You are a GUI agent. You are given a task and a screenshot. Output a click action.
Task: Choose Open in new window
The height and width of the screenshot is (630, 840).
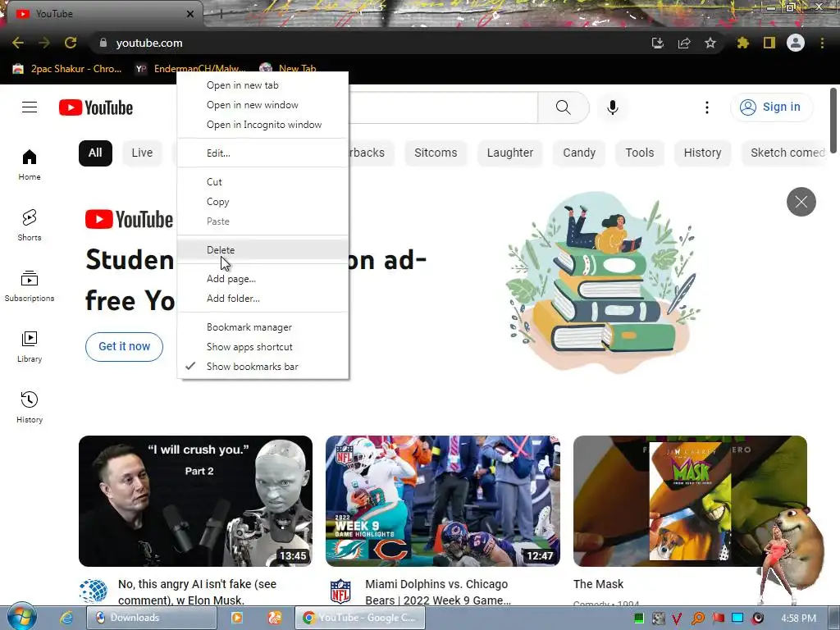262,105
